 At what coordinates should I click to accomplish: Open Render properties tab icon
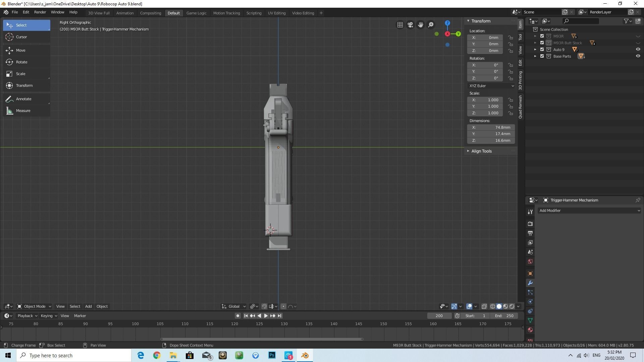point(530,224)
